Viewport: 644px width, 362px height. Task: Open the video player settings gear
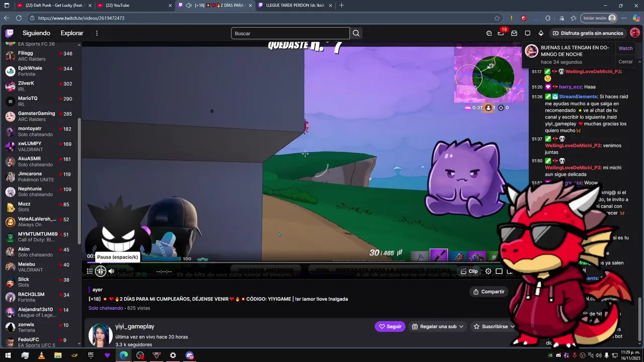[488, 271]
